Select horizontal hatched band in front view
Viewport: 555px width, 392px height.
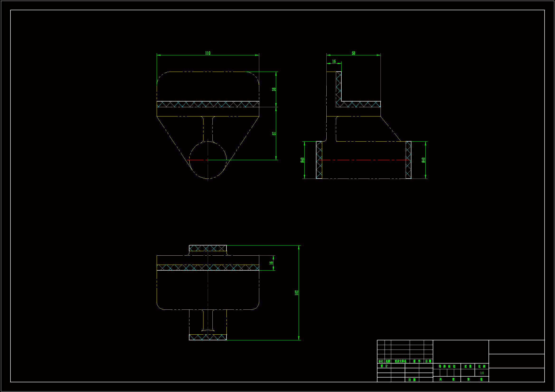[208, 104]
